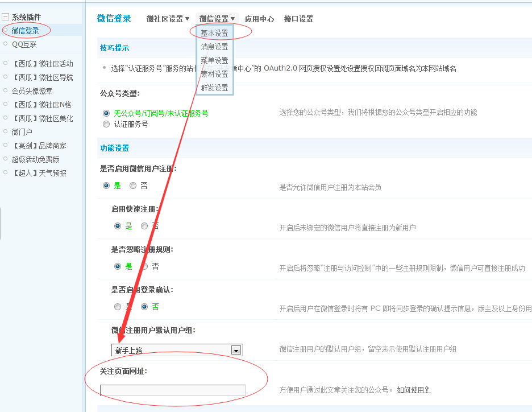Choose 素材设置 from the dropdown
The image size is (532, 412).
tap(214, 74)
